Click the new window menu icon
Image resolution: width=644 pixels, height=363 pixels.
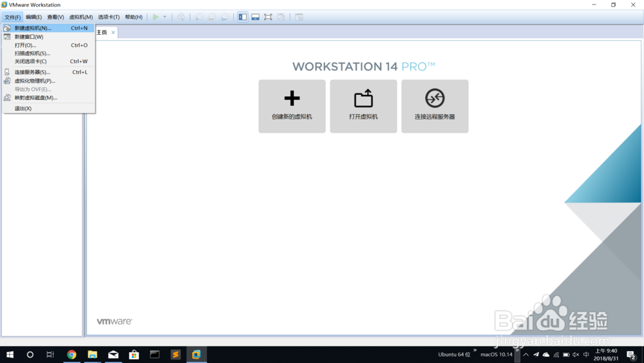tap(7, 37)
